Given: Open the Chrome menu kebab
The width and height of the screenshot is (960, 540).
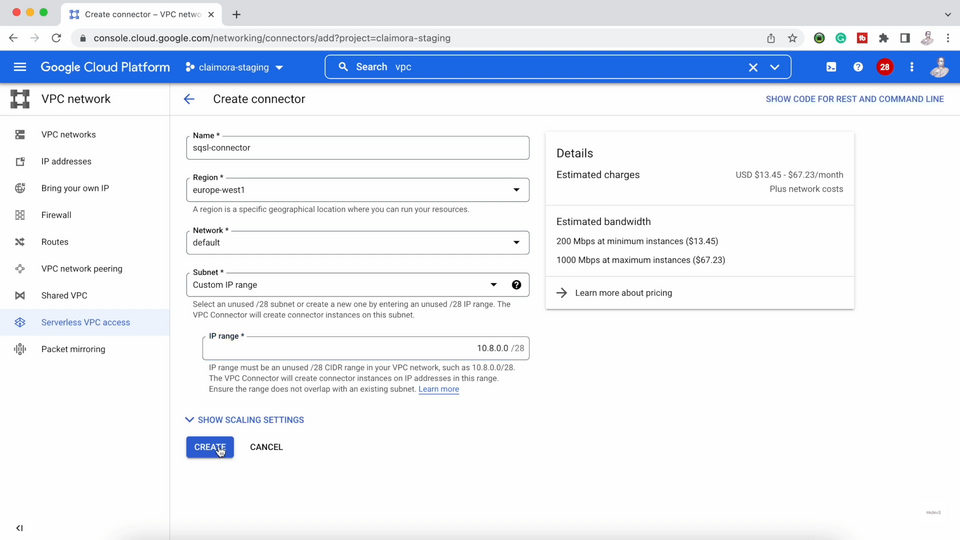Looking at the screenshot, I should (948, 38).
